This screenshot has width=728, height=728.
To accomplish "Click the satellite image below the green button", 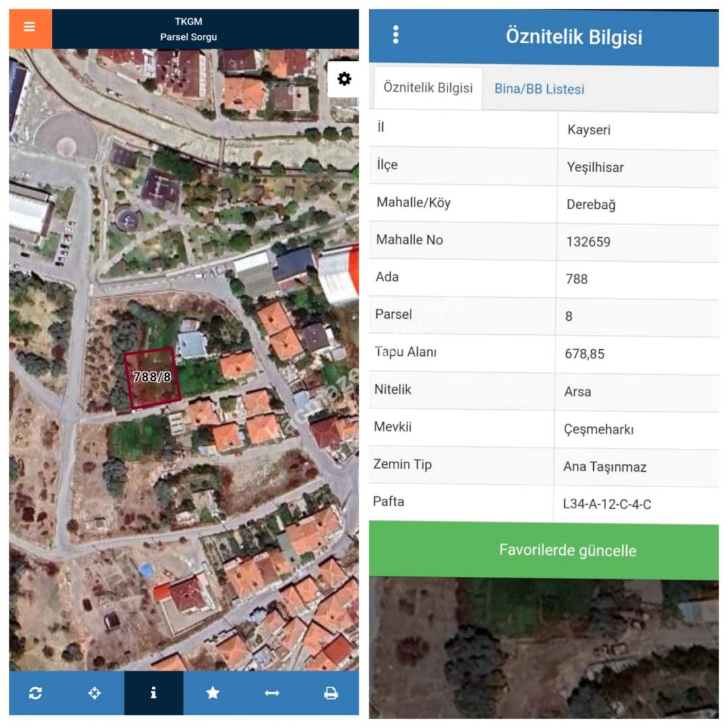I will (x=543, y=648).
